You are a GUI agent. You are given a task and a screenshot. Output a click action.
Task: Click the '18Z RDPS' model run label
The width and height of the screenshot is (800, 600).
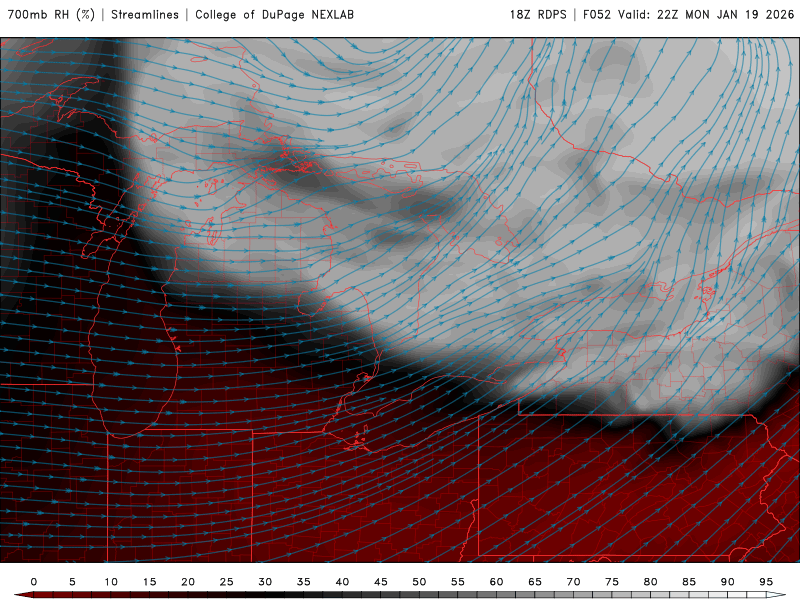[x=538, y=14]
